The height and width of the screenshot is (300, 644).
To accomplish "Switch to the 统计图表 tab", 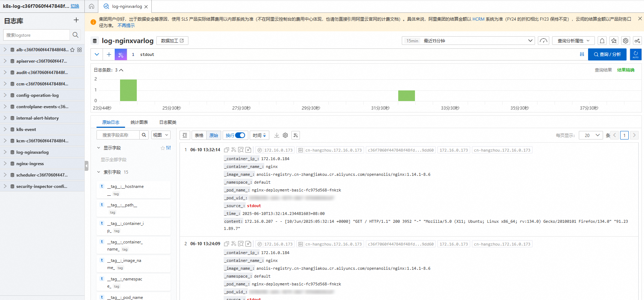I will click(x=139, y=122).
